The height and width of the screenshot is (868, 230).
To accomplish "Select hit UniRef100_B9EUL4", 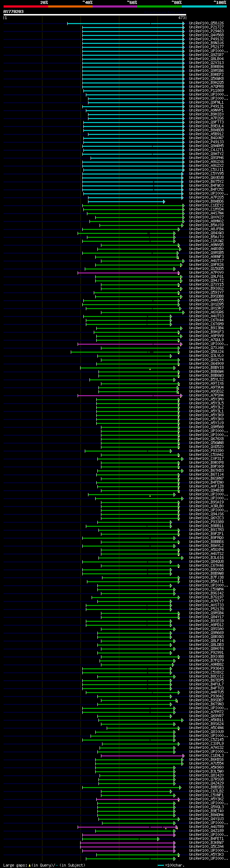I will (x=206, y=126).
